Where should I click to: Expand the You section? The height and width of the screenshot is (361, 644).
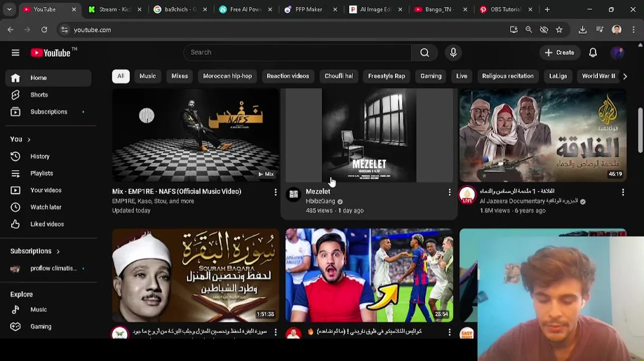20,139
